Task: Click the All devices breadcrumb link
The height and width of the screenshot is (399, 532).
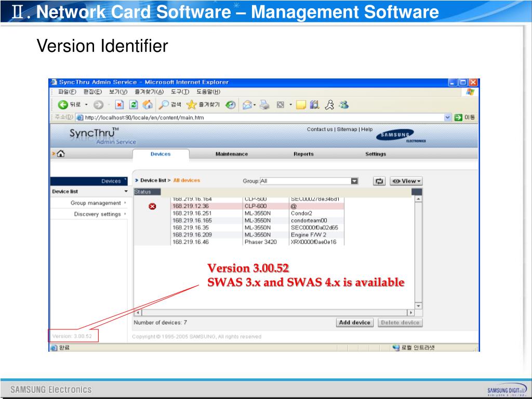Action: pyautogui.click(x=187, y=180)
